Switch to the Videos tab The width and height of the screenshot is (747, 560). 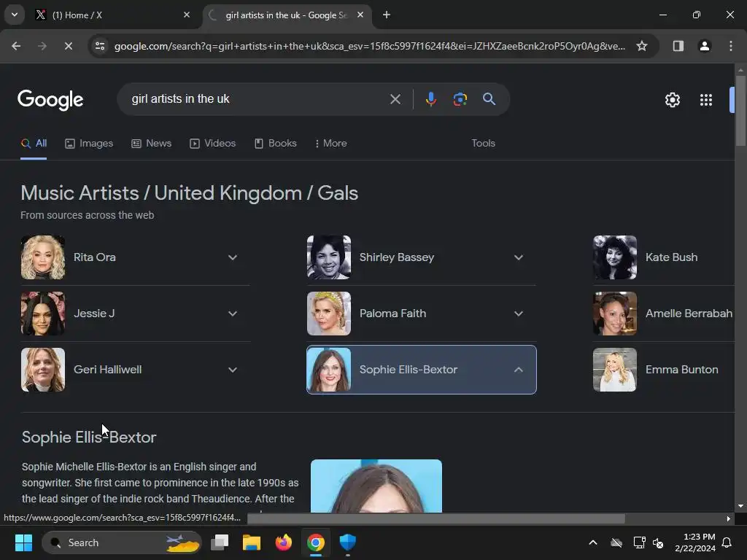click(x=212, y=144)
